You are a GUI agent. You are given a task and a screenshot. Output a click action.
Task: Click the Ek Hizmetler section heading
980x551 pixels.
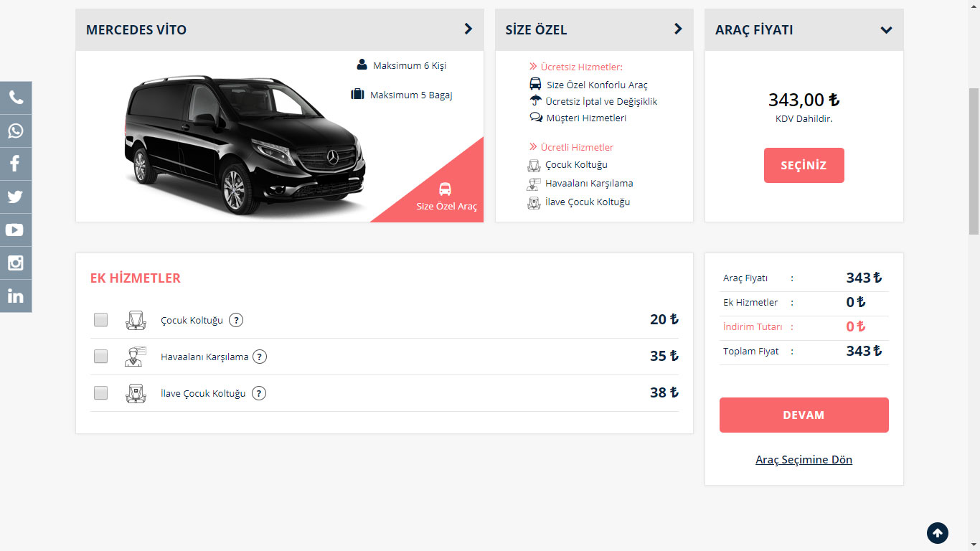(136, 278)
